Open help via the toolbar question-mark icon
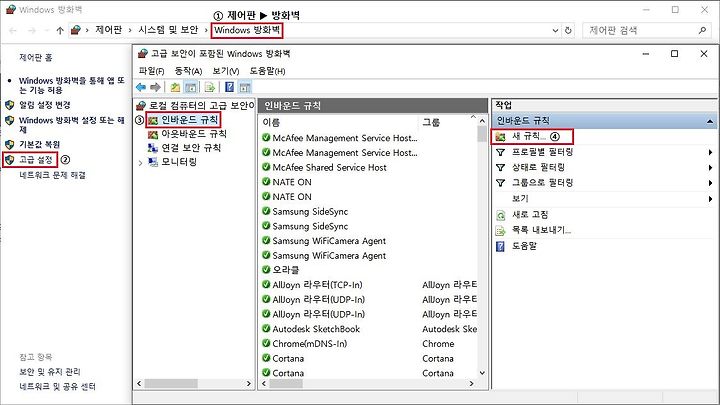 230,87
